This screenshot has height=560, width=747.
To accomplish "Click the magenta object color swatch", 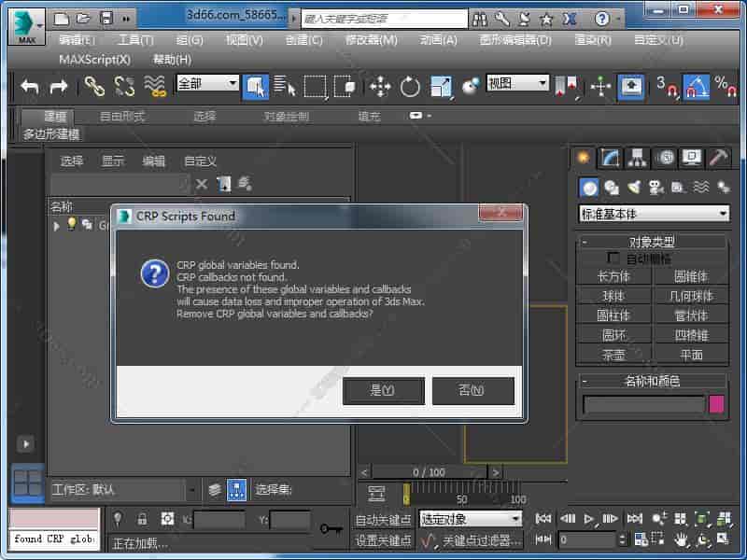I will 717,404.
